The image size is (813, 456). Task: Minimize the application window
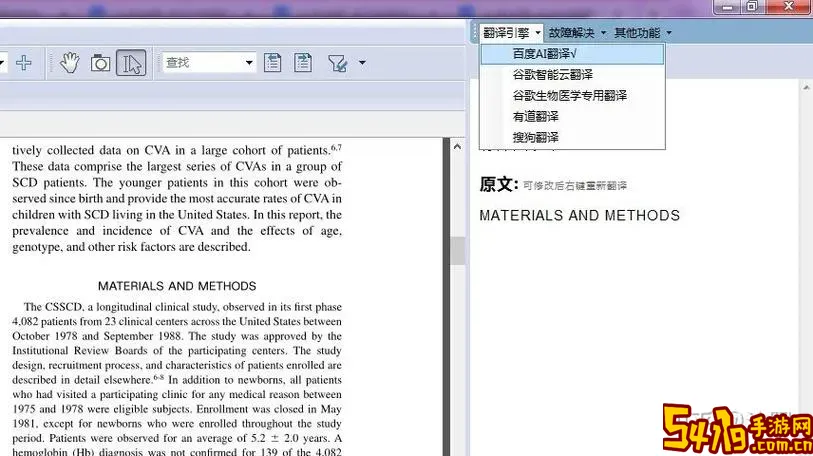(x=728, y=7)
